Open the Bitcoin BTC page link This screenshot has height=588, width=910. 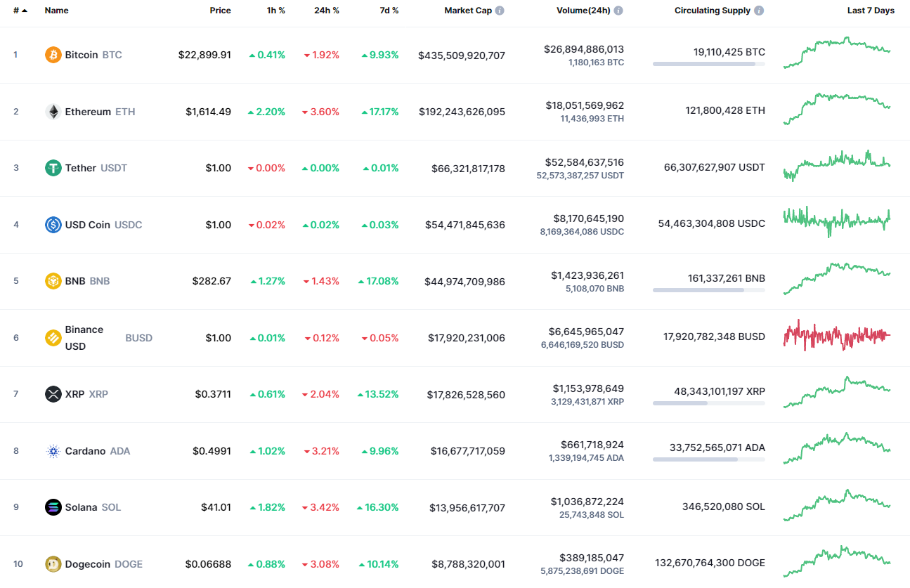pos(92,54)
